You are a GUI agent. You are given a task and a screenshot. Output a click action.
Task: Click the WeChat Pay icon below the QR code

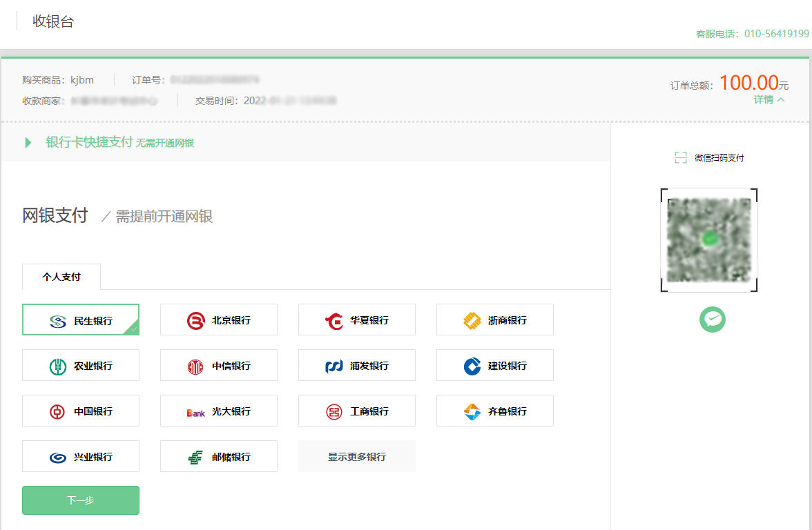tap(712, 320)
